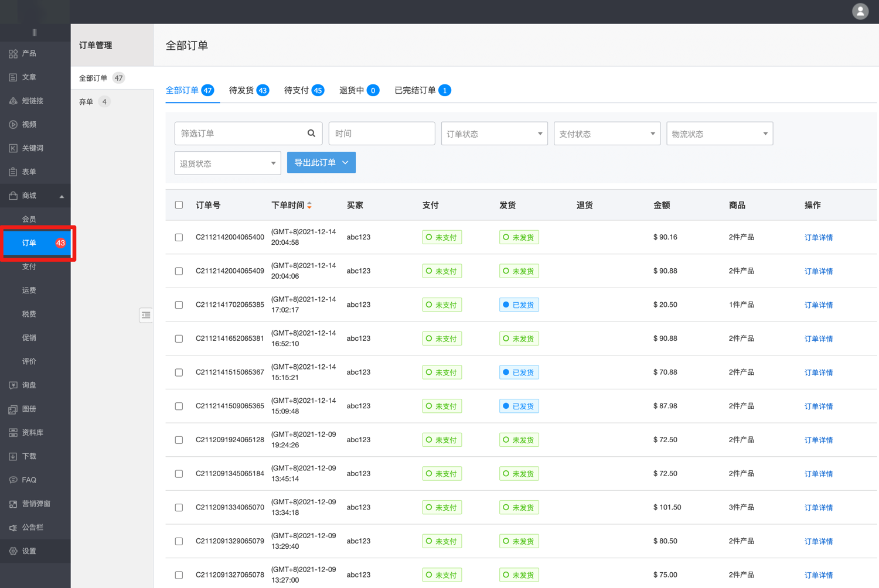Image resolution: width=879 pixels, height=588 pixels.
Task: Open 订单详情 for the $ 101.50 order
Action: pos(818,508)
